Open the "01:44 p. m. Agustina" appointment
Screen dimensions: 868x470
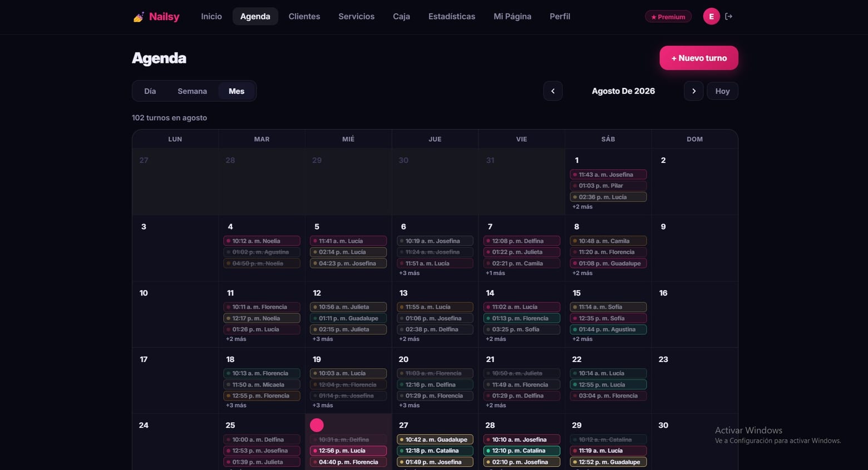(x=608, y=329)
